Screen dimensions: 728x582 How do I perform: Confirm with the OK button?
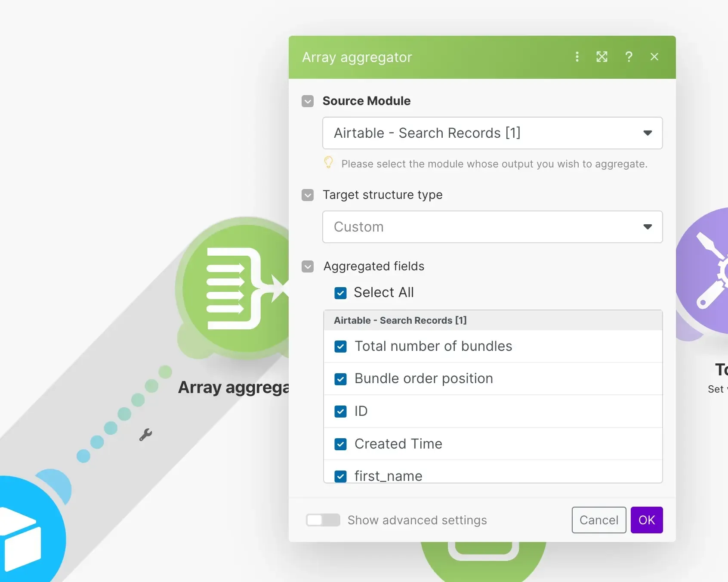tap(647, 520)
